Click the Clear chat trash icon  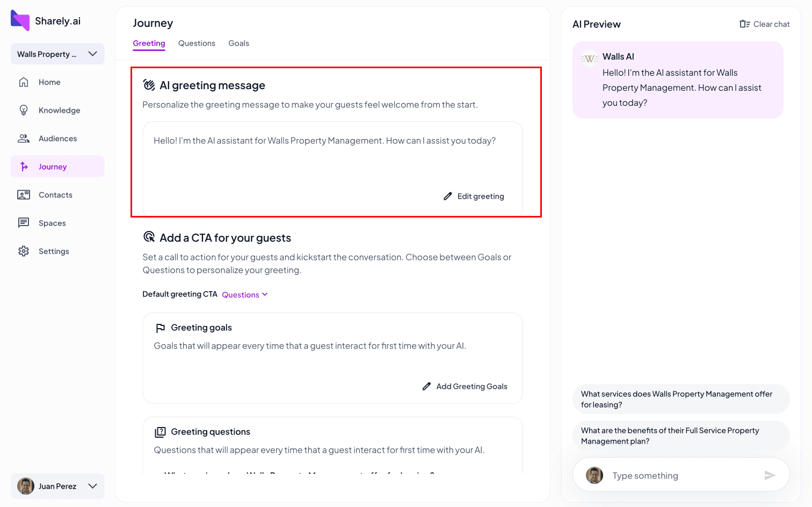[744, 24]
